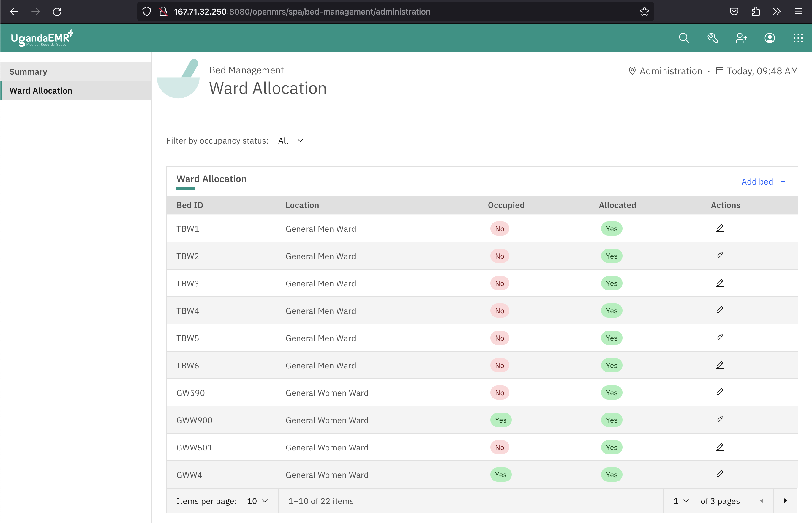Screen dimensions: 812x523
Task: Click the search magnifier icon in header
Action: coord(684,38)
